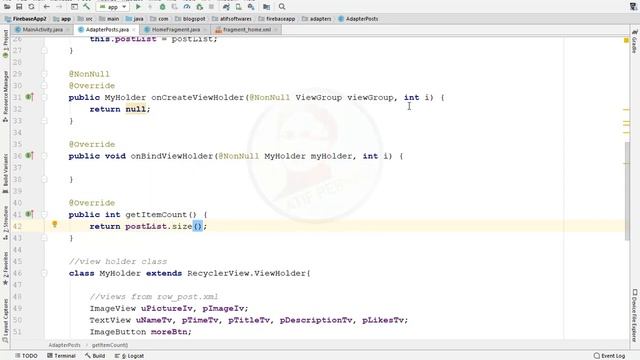Click the adapters breadcrumb folder

(x=317, y=19)
